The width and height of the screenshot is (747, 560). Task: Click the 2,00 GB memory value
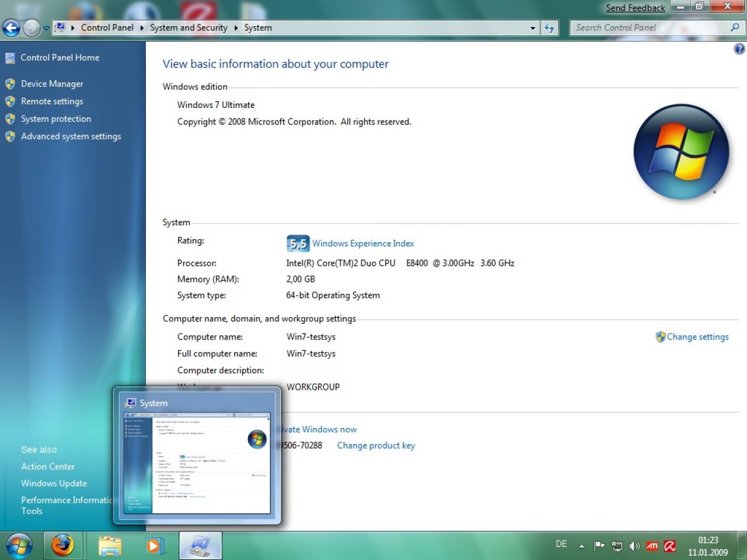click(301, 279)
